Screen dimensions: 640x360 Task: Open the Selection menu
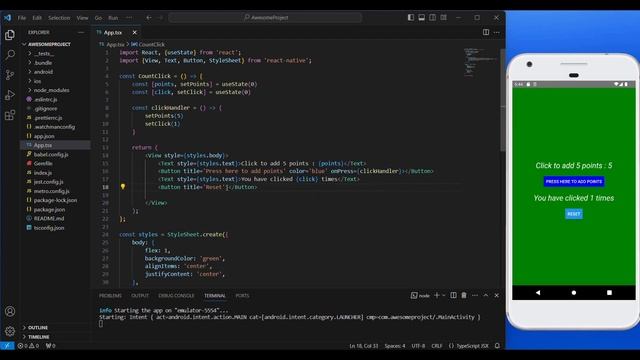click(59, 18)
